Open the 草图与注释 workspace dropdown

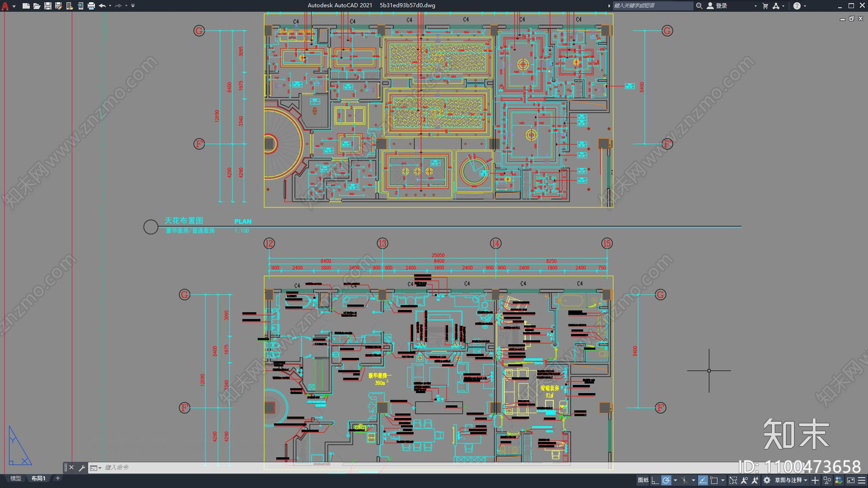point(792,480)
